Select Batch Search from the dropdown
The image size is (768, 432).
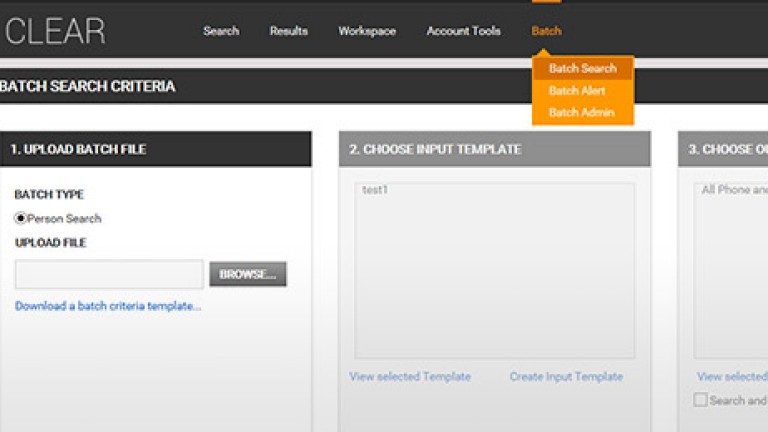point(582,69)
